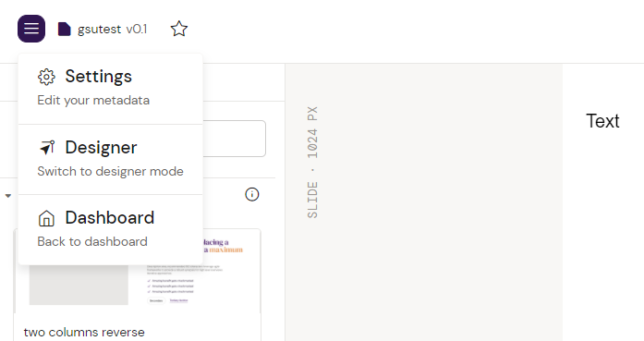The image size is (644, 341).
Task: Close the purple hamburger menu button
Action: 31,29
